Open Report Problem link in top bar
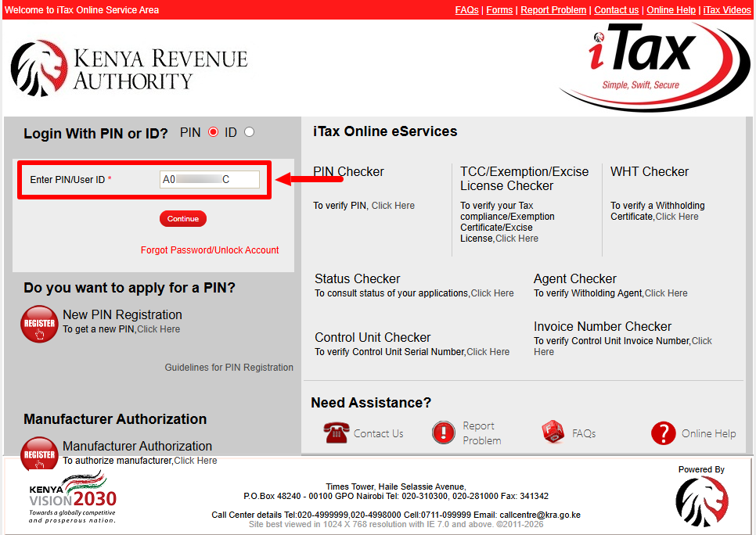756x535 pixels. (x=553, y=10)
